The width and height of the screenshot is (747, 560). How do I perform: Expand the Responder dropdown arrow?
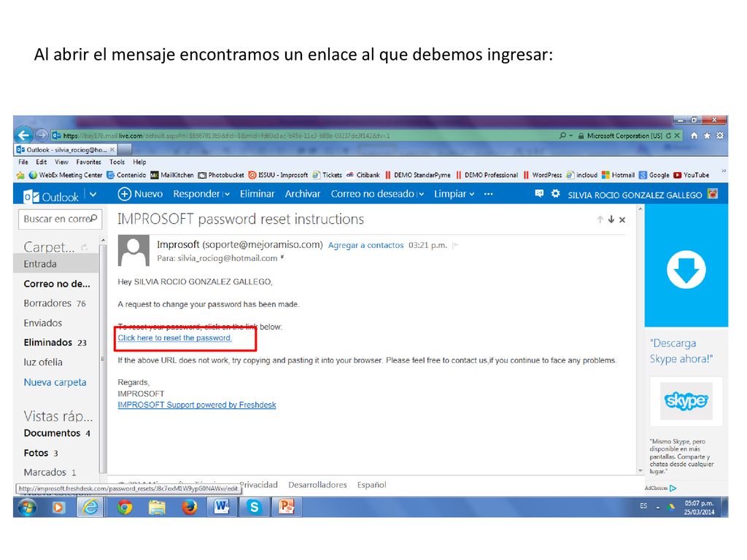point(228,194)
